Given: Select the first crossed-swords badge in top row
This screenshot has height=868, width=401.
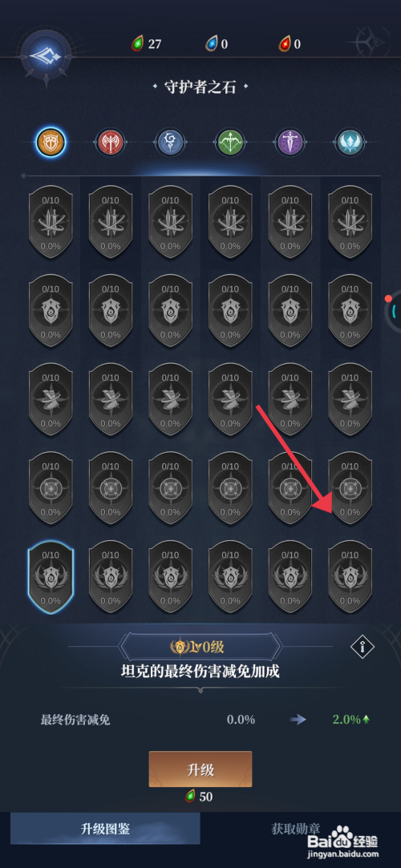Looking at the screenshot, I should tap(51, 222).
